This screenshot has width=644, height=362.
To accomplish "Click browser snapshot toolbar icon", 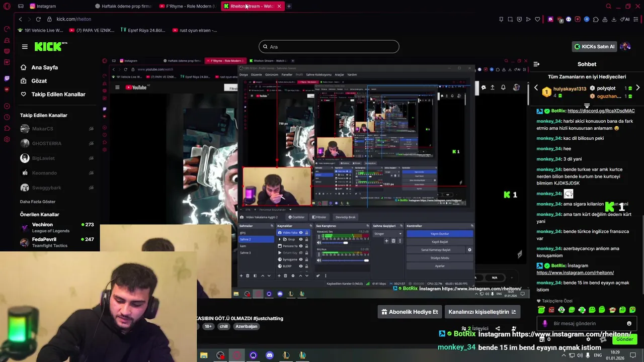I will pyautogui.click(x=510, y=19).
